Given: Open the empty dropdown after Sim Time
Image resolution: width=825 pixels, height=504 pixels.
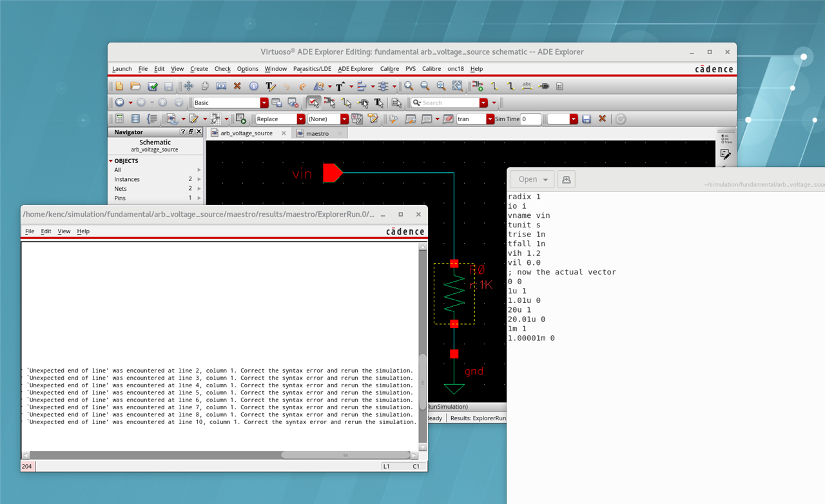Looking at the screenshot, I should pyautogui.click(x=574, y=119).
